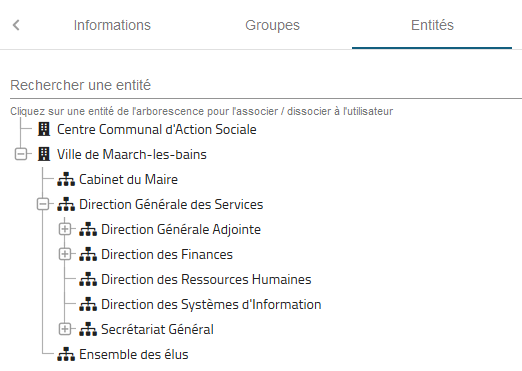
Task: Click the org-chart icon of Direction des Finances
Action: pyautogui.click(x=88, y=254)
